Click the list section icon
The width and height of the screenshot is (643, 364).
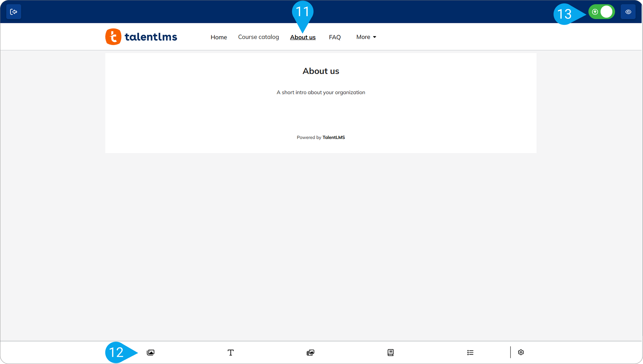point(470,352)
